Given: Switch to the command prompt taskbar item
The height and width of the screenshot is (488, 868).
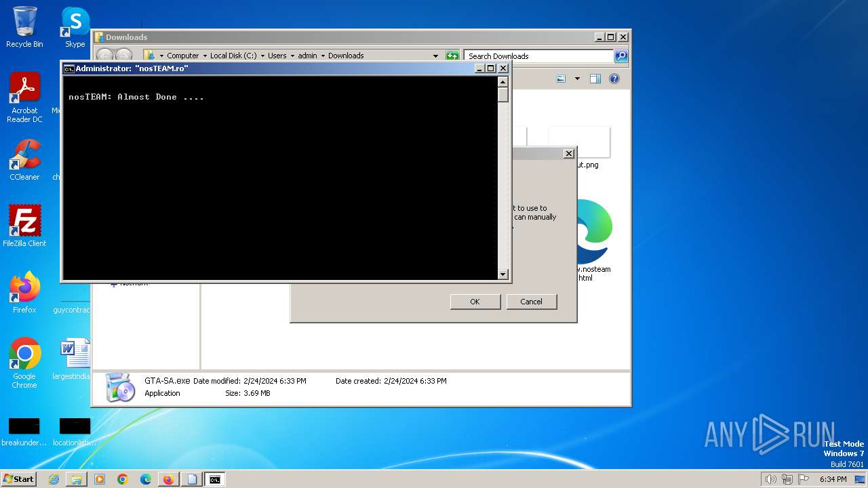Looking at the screenshot, I should point(215,479).
